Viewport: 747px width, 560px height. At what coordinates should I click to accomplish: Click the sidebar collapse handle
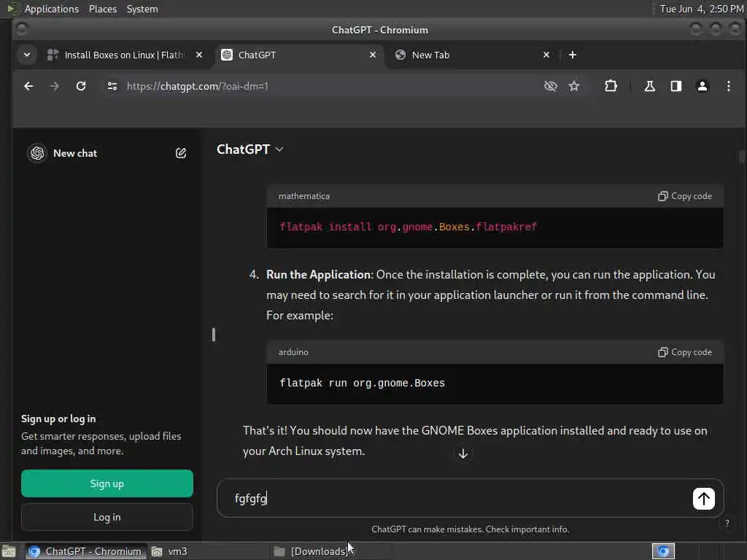click(214, 335)
